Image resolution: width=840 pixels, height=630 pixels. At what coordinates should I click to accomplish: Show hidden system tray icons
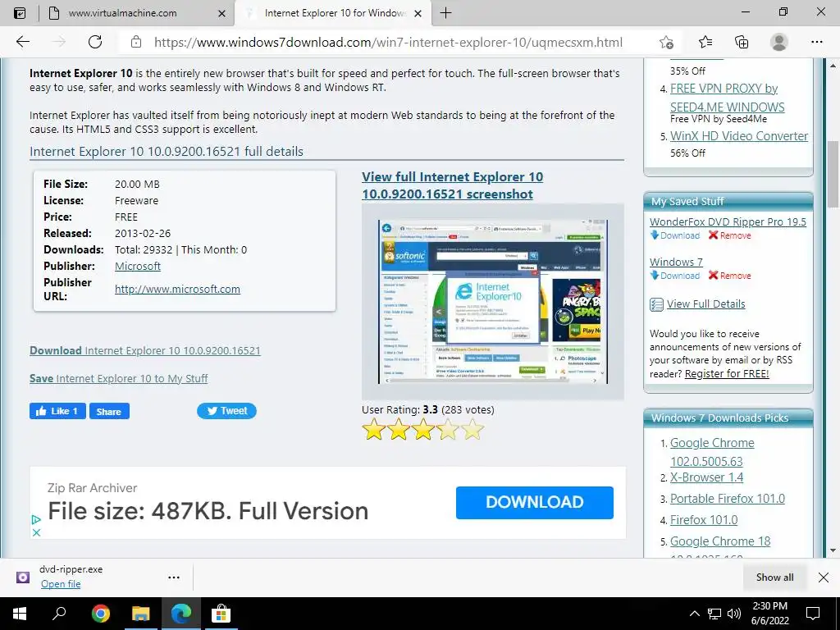click(x=694, y=614)
